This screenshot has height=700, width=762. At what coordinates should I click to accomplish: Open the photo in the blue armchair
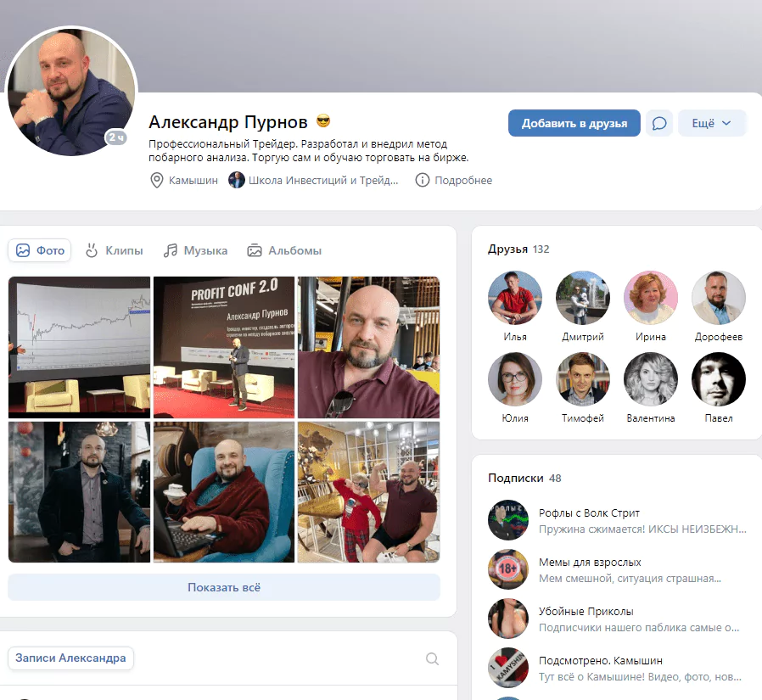pyautogui.click(x=224, y=492)
